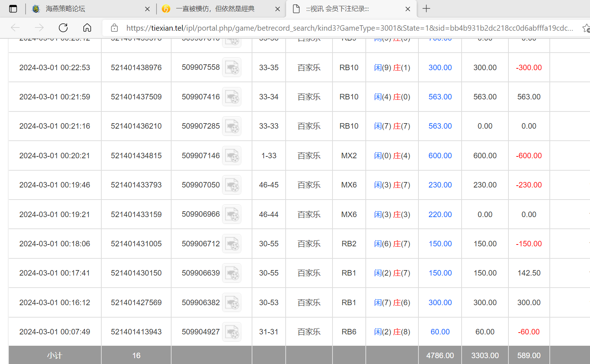590x364 pixels.
Task: Open bet amount 150.00 at 00:17:41
Action: pyautogui.click(x=440, y=273)
